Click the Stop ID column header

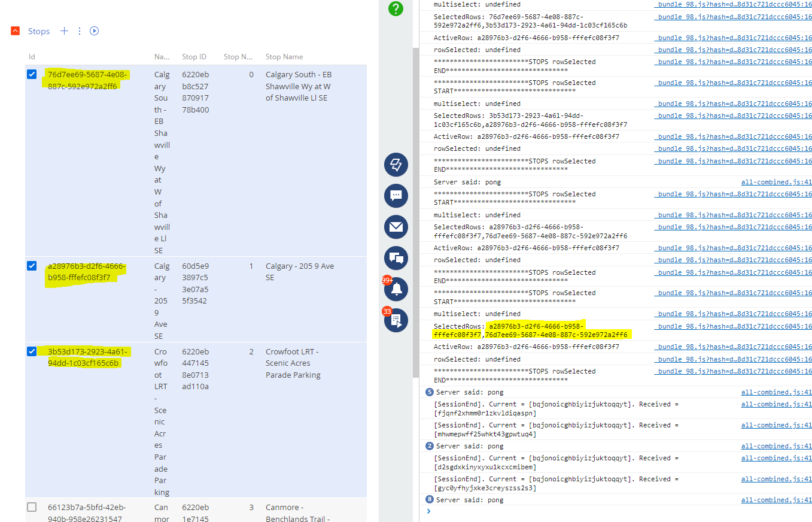pyautogui.click(x=194, y=57)
